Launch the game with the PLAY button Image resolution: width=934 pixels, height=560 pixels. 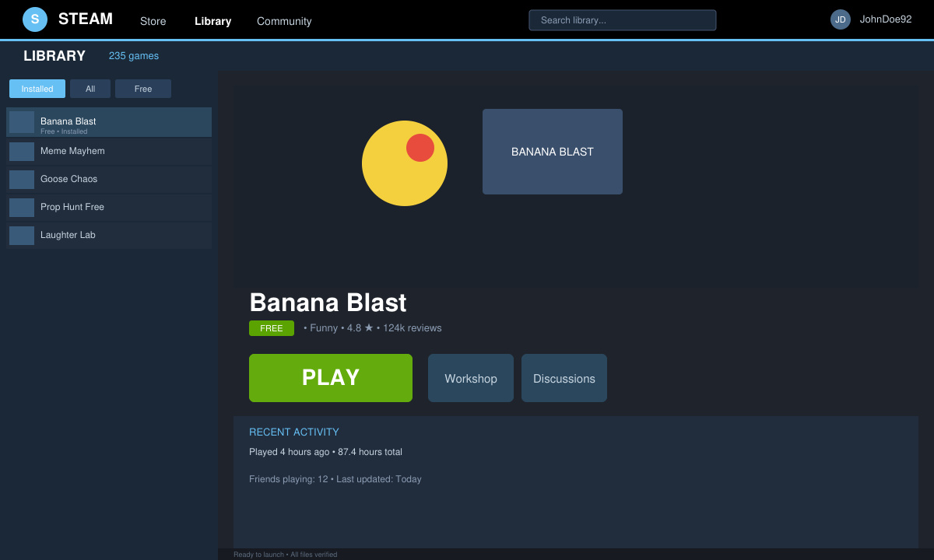(331, 378)
